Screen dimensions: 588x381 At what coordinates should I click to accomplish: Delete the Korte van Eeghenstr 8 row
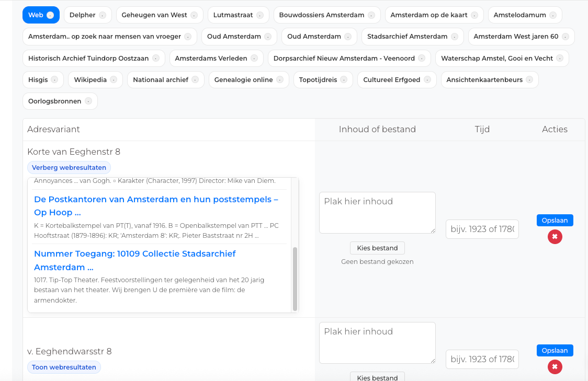pos(555,237)
